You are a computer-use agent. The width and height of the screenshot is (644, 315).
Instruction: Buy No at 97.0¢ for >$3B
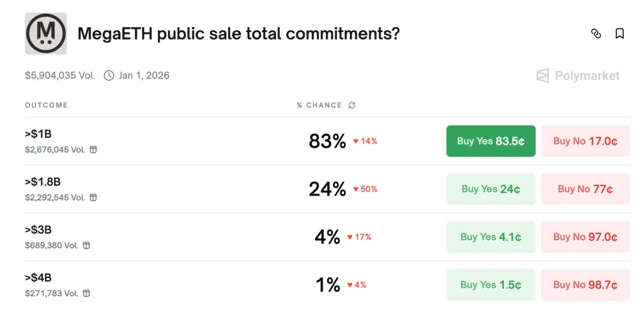[x=585, y=237]
